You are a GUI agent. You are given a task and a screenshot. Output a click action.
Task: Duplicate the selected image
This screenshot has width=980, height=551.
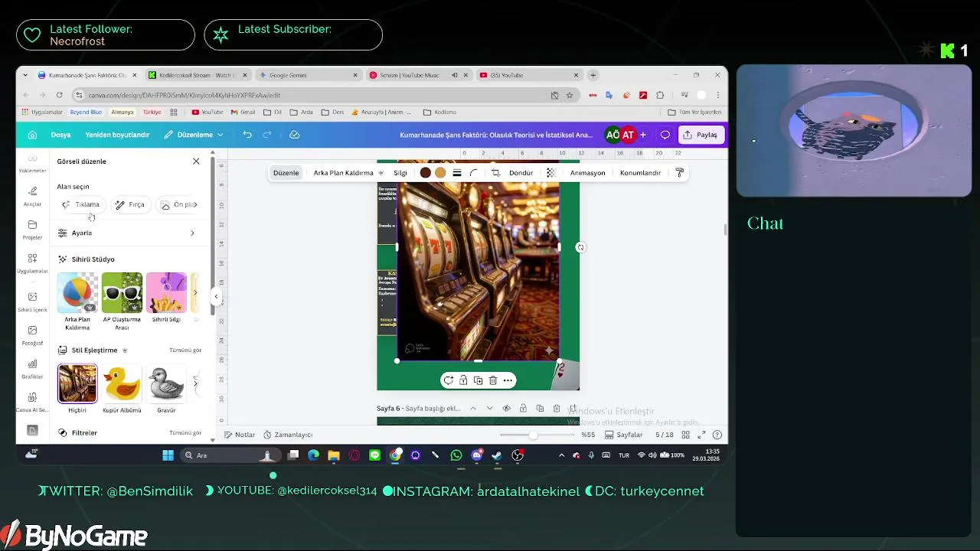pos(478,380)
